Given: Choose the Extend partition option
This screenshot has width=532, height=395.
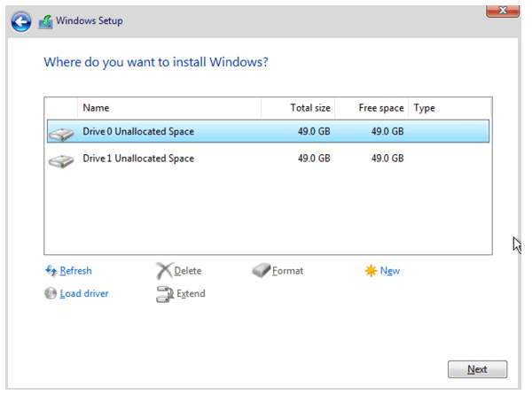Looking at the screenshot, I should [x=191, y=293].
